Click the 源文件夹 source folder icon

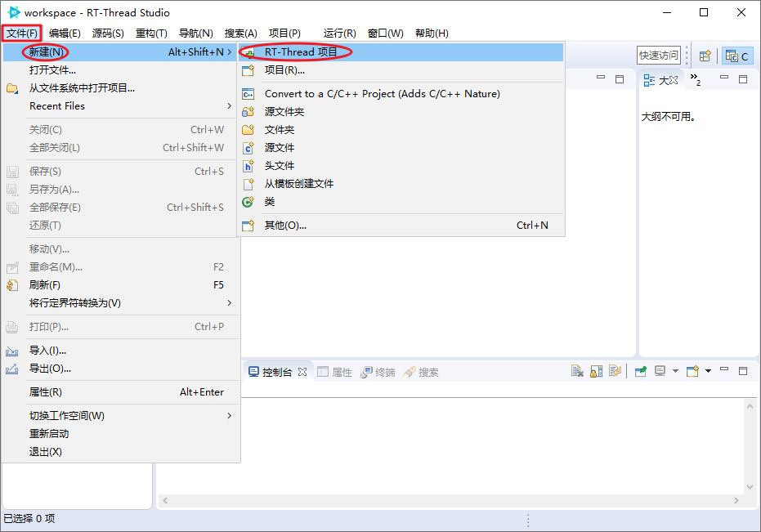[x=248, y=112]
